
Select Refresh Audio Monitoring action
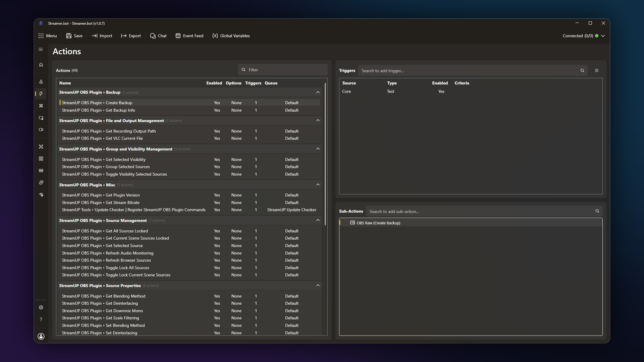coord(190,253)
